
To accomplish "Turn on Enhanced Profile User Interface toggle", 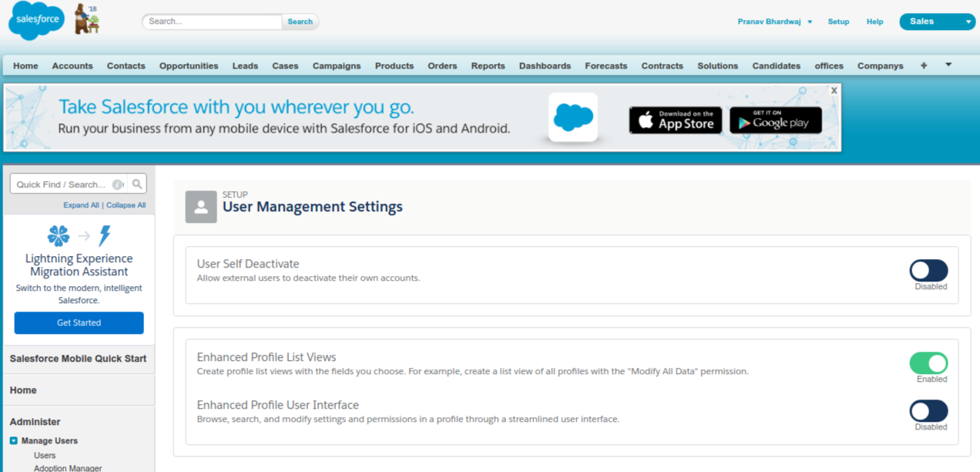I will (928, 411).
